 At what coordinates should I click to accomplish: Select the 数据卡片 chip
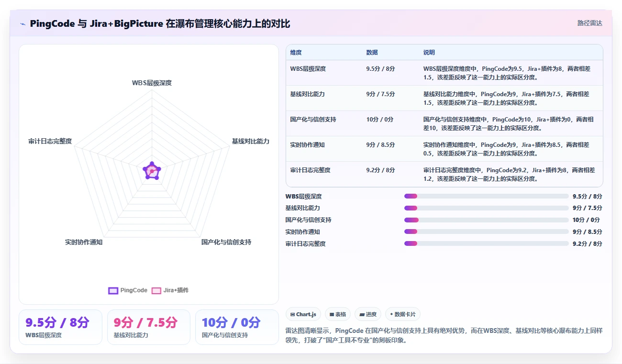click(403, 314)
